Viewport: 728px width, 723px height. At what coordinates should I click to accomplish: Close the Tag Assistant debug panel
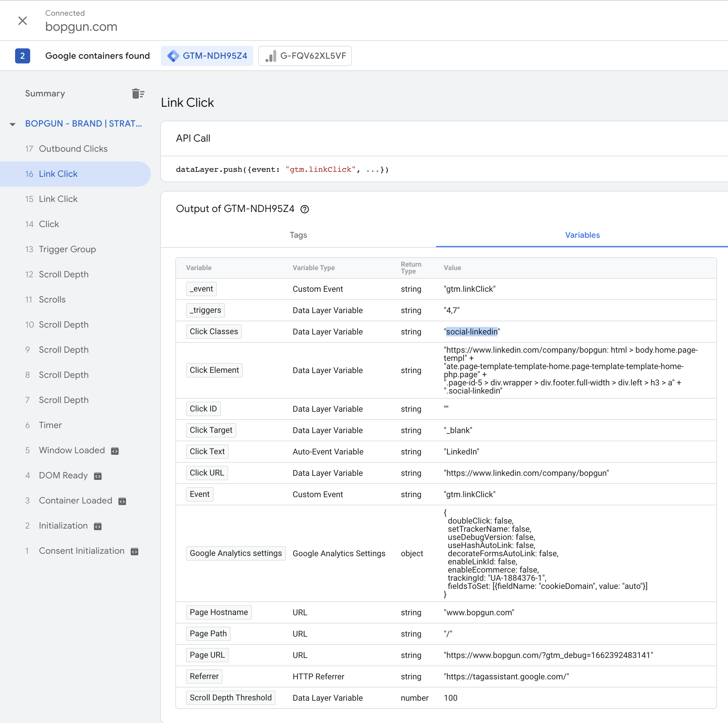23,21
